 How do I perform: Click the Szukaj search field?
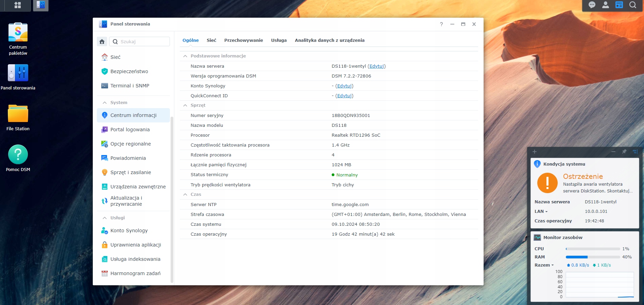tap(139, 41)
